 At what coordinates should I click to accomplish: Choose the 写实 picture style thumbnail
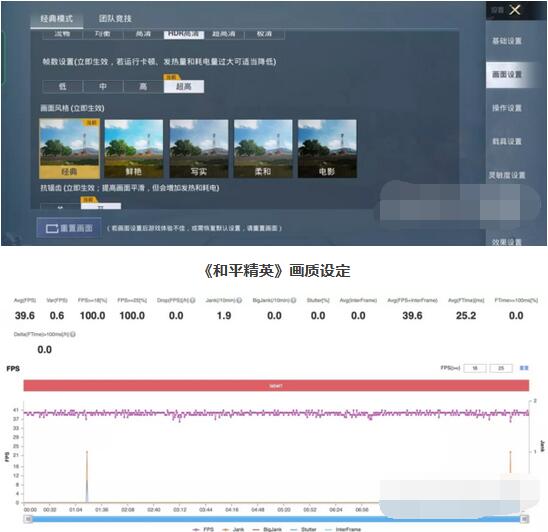click(x=199, y=149)
